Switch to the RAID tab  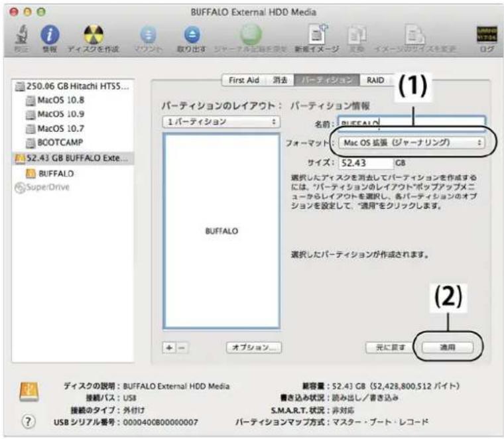[x=375, y=80]
